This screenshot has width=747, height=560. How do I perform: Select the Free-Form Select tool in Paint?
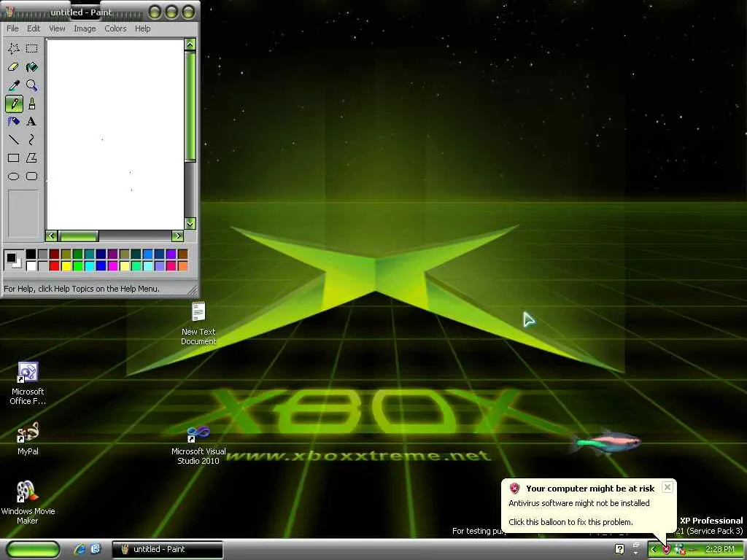(x=13, y=48)
